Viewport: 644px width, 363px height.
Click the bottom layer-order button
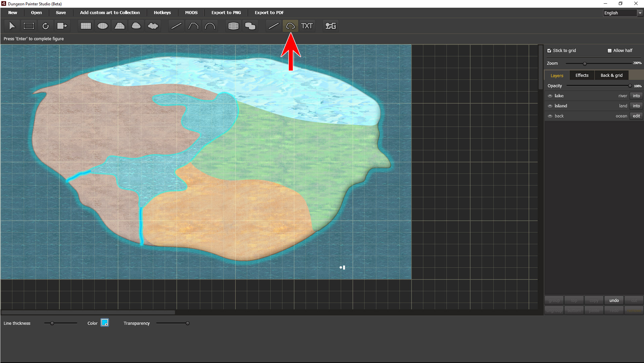point(574,311)
